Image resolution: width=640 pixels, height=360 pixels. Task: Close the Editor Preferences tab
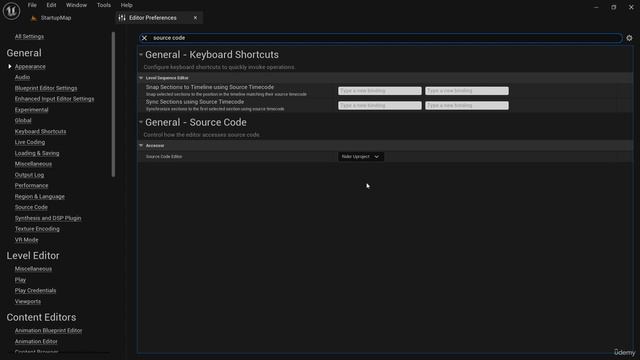pos(196,18)
